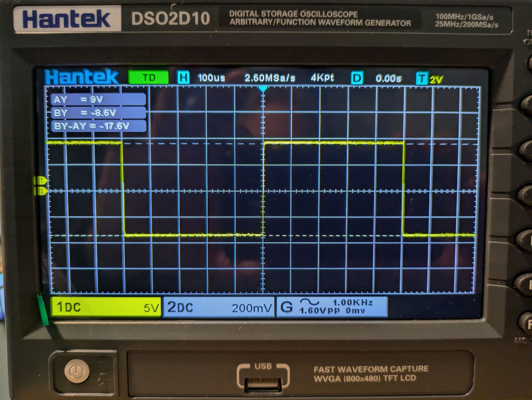Click the lower dashed BY cursor line
532x400 pixels.
click(262, 236)
